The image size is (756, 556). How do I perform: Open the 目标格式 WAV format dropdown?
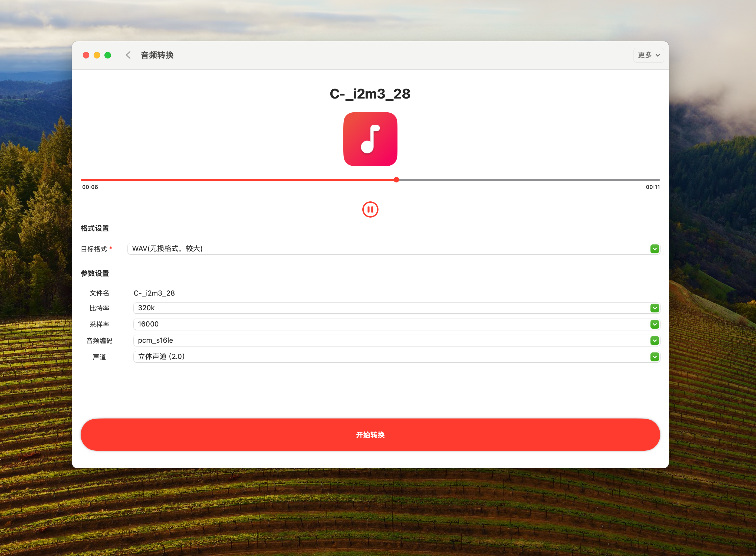[x=394, y=249]
